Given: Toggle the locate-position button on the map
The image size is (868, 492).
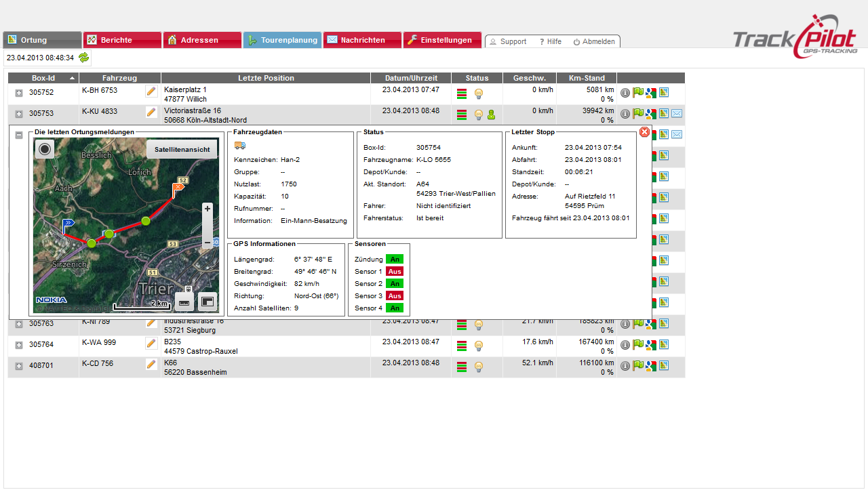Looking at the screenshot, I should click(x=45, y=149).
